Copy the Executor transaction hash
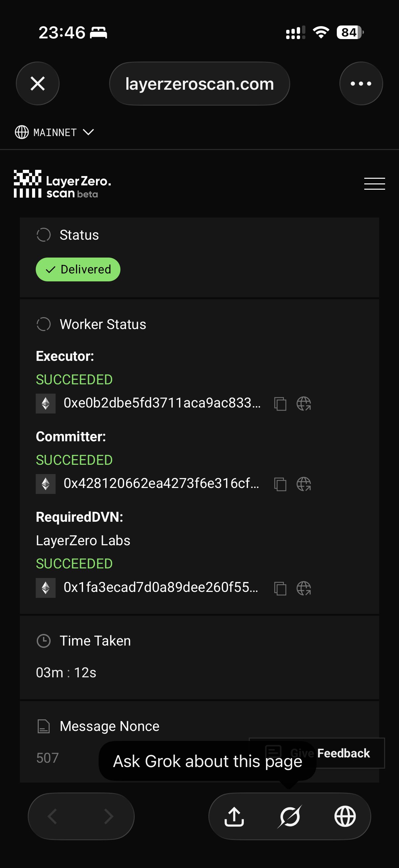This screenshot has height=868, width=399. pyautogui.click(x=280, y=404)
